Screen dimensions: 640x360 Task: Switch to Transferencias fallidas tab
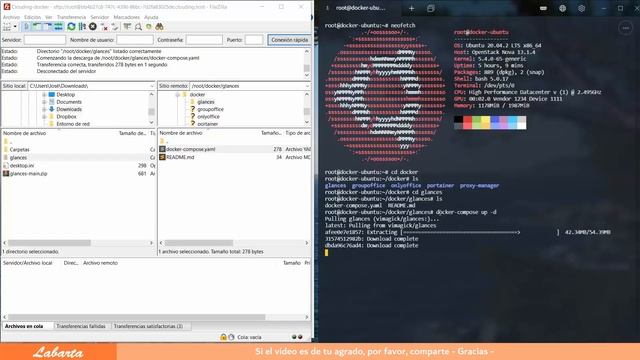(81, 326)
